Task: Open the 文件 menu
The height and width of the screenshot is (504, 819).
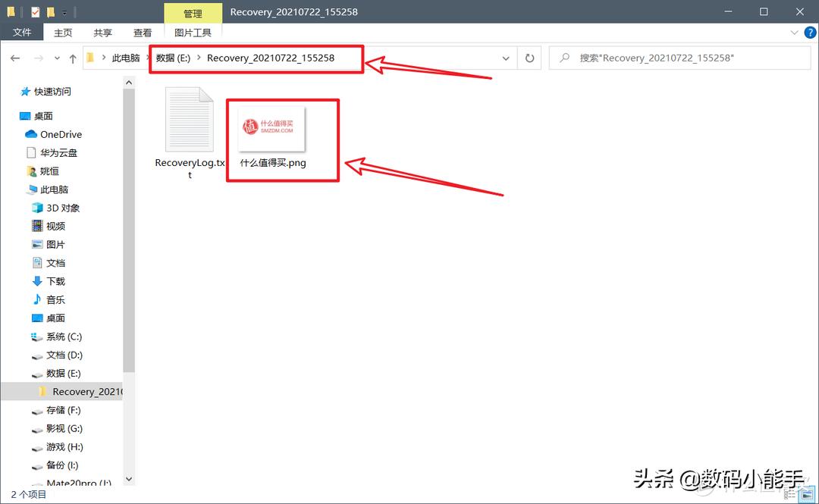Action: click(23, 32)
